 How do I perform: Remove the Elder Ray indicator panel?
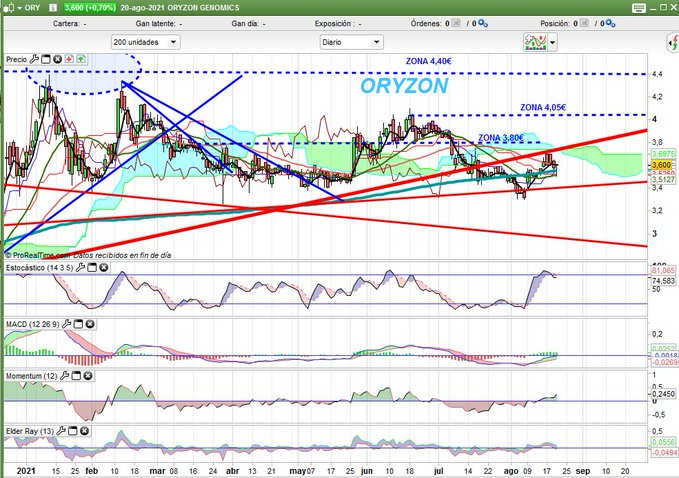coord(84,431)
